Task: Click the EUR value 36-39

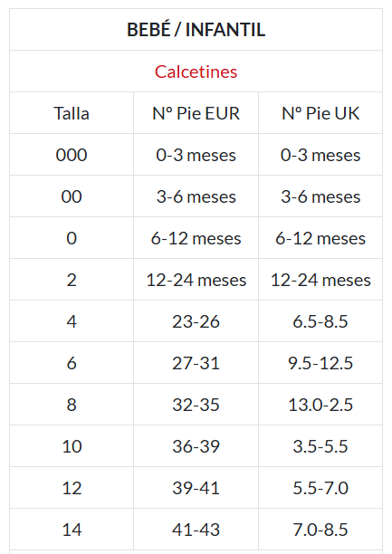Action: coord(196,446)
